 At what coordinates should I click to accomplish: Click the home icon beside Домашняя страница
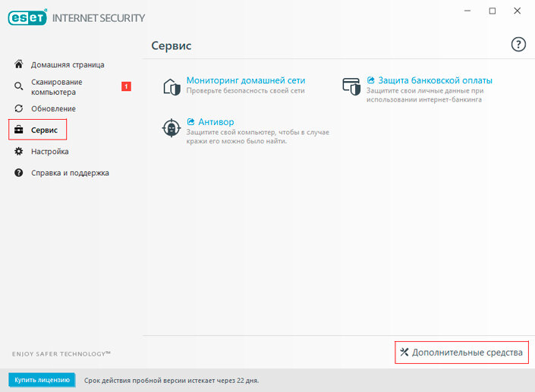pos(19,64)
